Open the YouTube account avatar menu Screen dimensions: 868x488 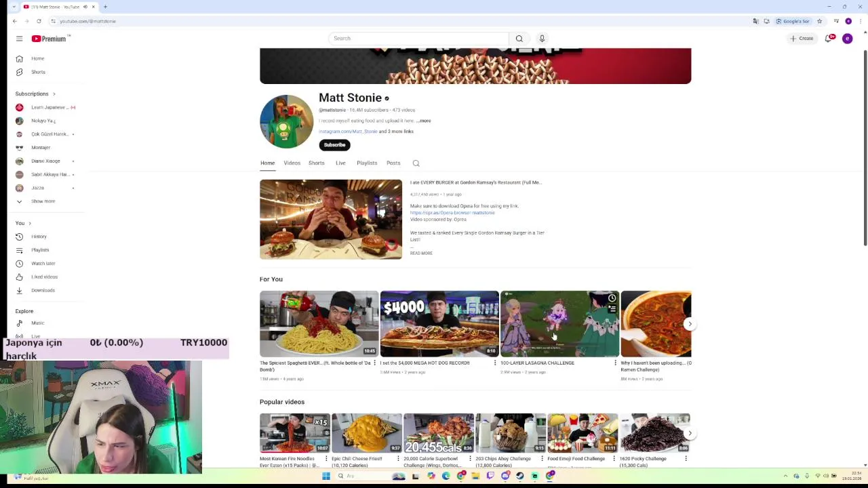847,39
